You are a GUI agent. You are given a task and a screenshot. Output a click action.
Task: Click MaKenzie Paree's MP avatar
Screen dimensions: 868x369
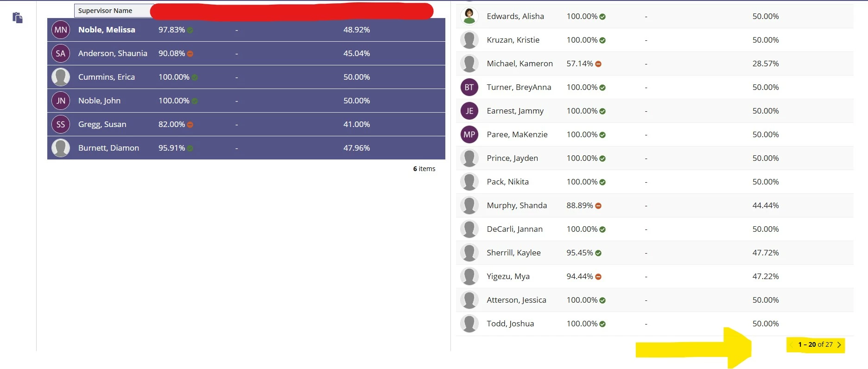tap(469, 134)
